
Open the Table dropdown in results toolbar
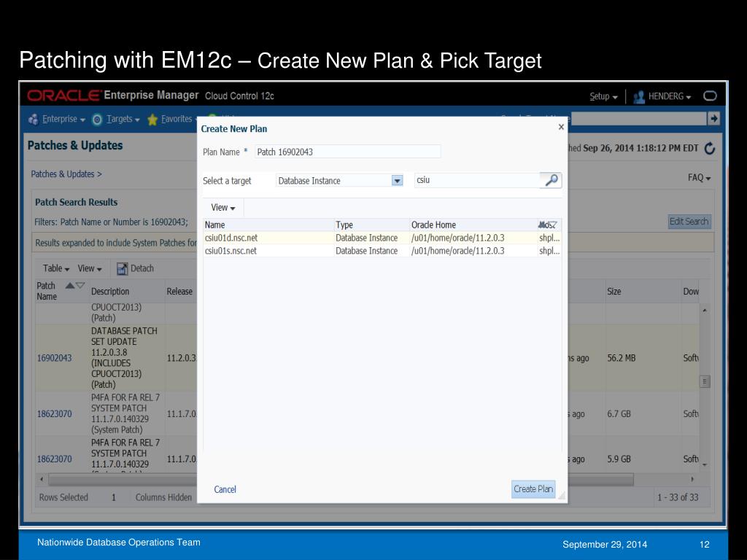56,268
